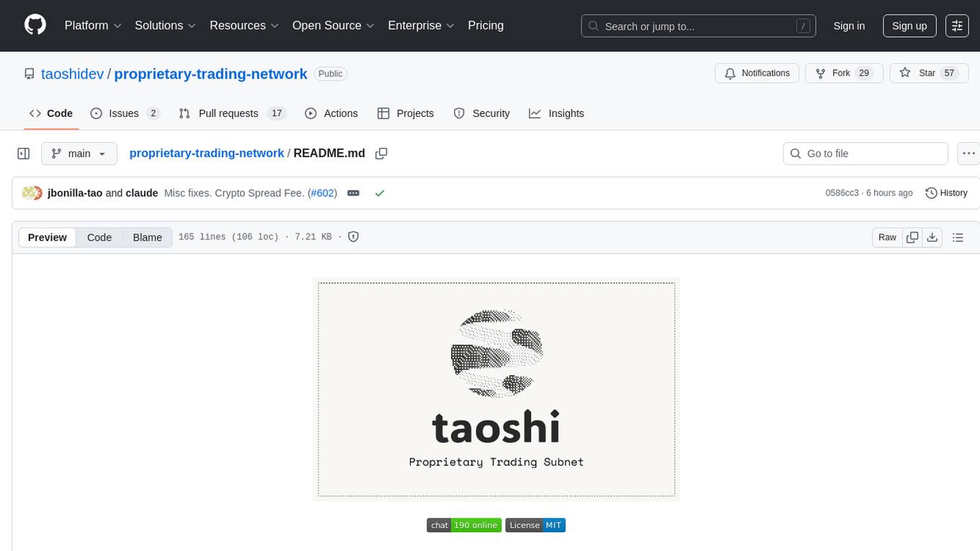Download the raw README file

point(932,237)
